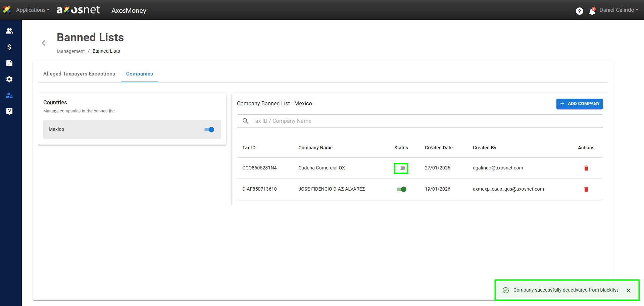
Task: Click the help circle icon in header
Action: pos(579,11)
